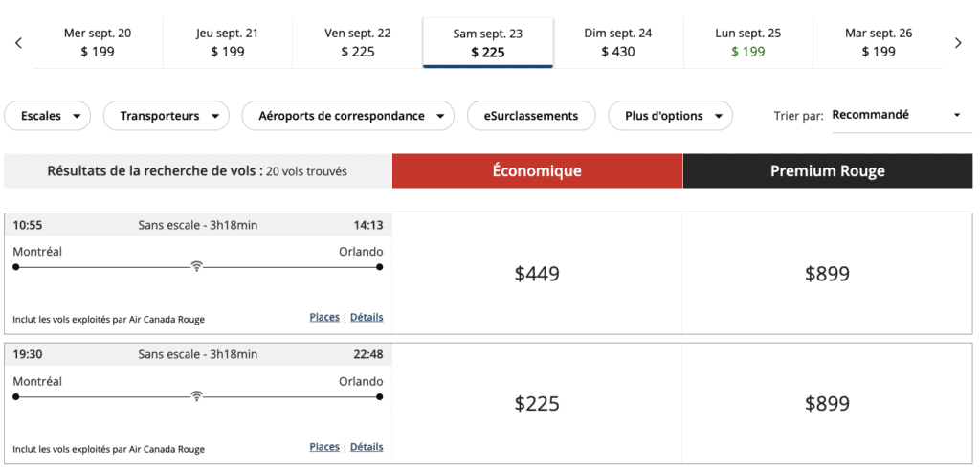980x471 pixels.
Task: Select the Mer sept. 20 date tab
Action: pyautogui.click(x=98, y=43)
